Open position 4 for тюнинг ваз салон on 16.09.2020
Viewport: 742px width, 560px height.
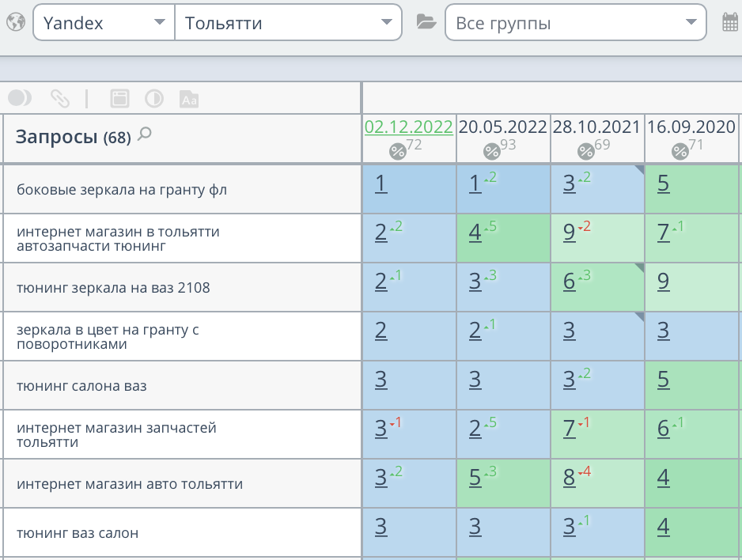coord(664,527)
